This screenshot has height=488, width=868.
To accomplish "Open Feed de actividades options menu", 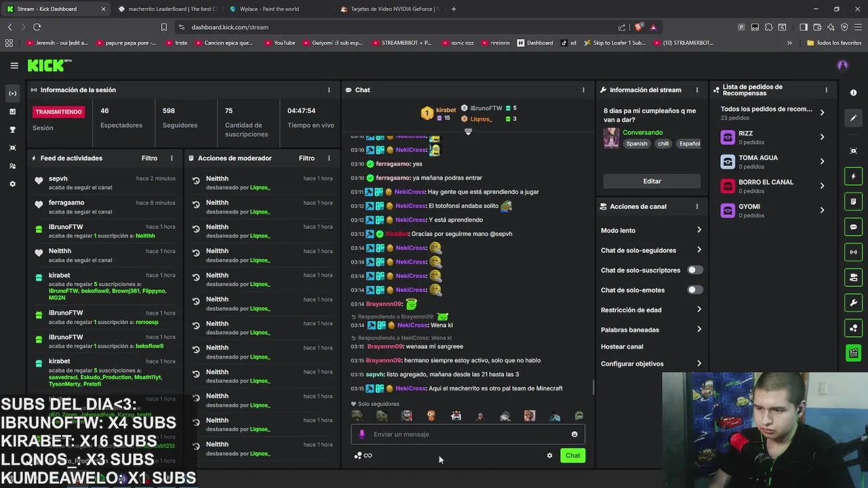I will [x=172, y=158].
